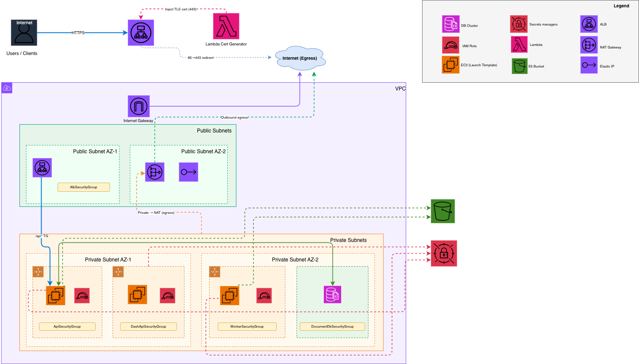Select the EC2 (Launch Template) legend icon
This screenshot has width=639, height=364.
click(451, 65)
